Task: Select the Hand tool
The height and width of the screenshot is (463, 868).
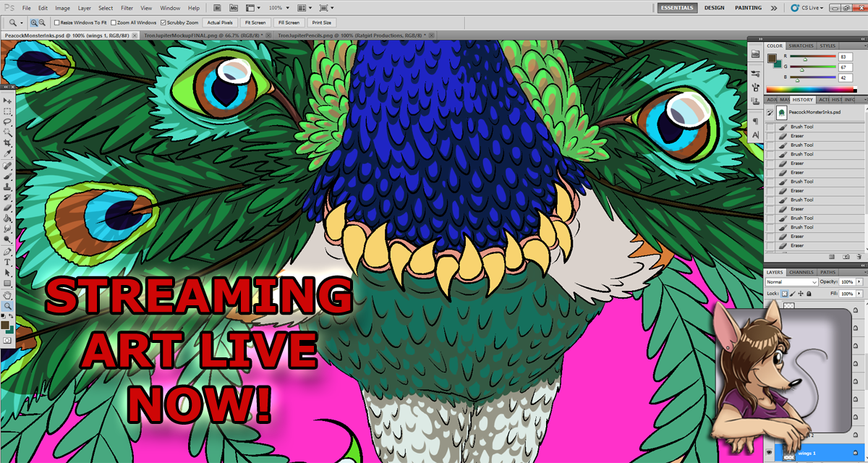Action: point(8,295)
